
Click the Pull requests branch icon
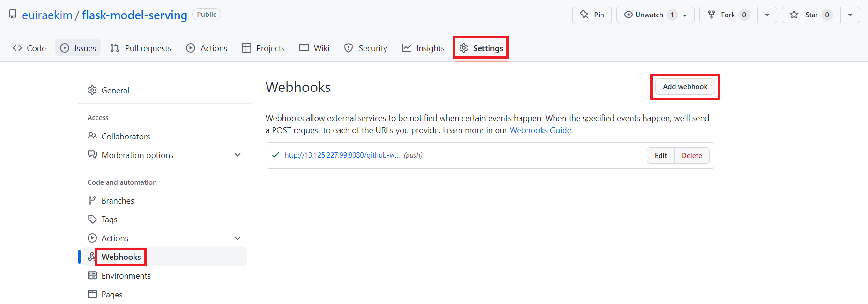pyautogui.click(x=115, y=48)
